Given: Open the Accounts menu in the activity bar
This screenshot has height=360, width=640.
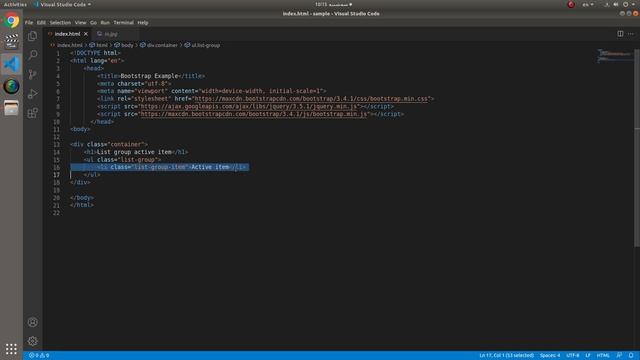Looking at the screenshot, I should click(33, 322).
